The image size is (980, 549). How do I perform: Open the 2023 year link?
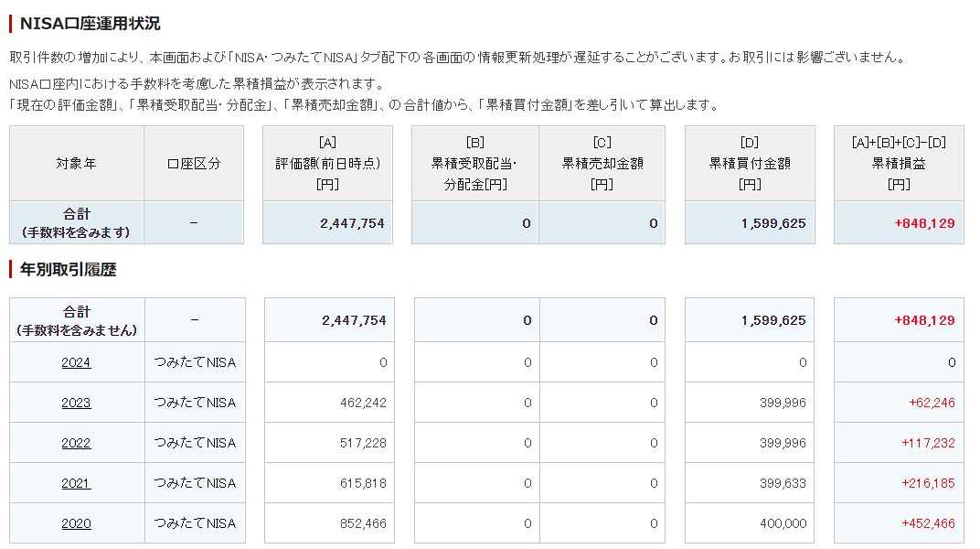pyautogui.click(x=76, y=403)
